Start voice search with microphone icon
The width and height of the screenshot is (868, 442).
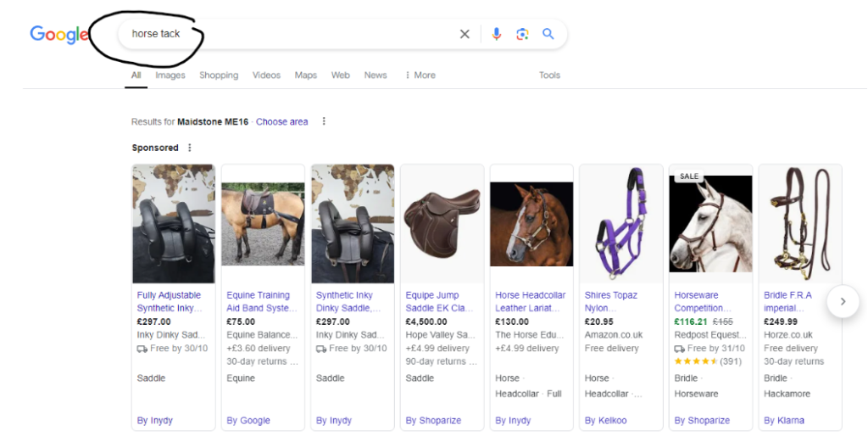click(x=497, y=34)
